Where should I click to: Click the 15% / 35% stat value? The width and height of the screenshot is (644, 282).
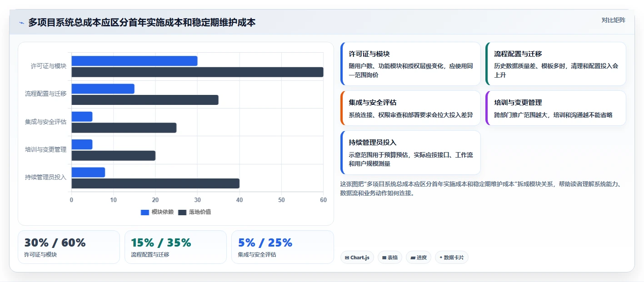coord(161,243)
